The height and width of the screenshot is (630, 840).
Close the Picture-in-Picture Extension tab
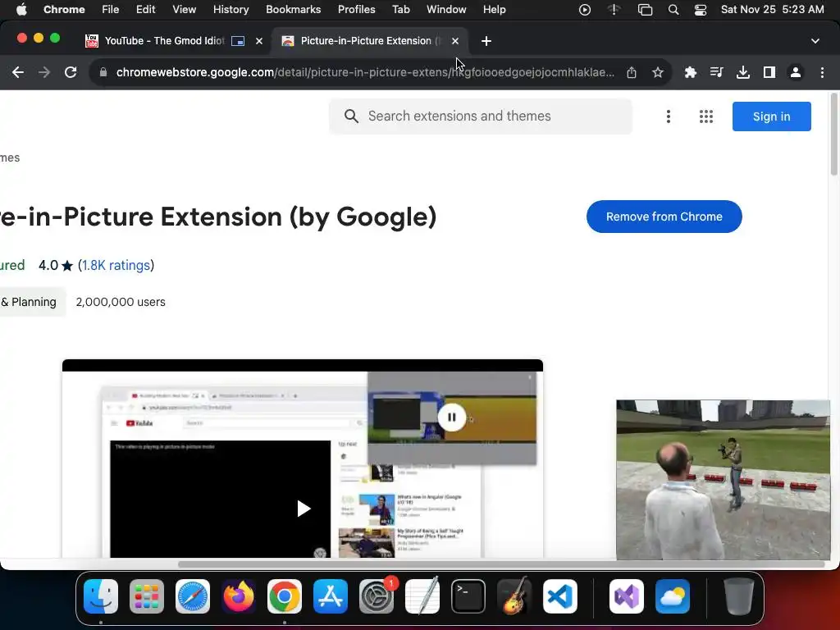(x=454, y=41)
